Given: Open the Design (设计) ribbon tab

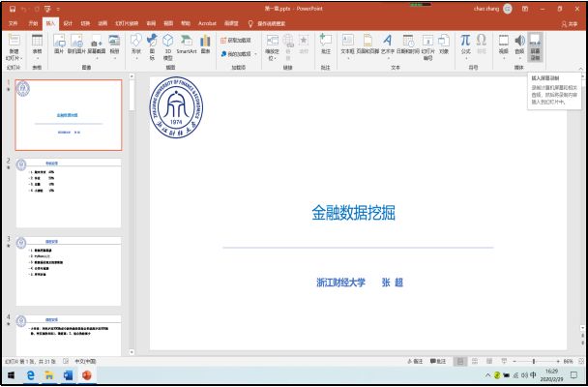Looking at the screenshot, I should [x=68, y=21].
